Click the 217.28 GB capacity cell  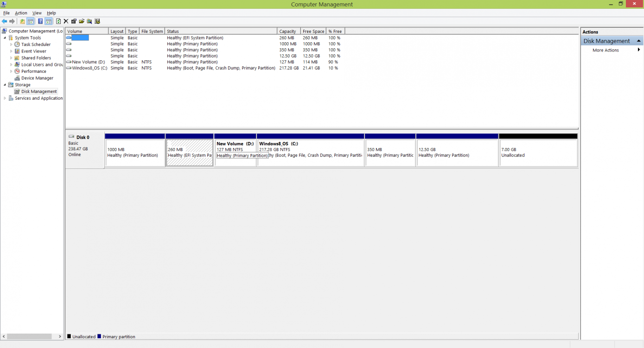coord(289,68)
